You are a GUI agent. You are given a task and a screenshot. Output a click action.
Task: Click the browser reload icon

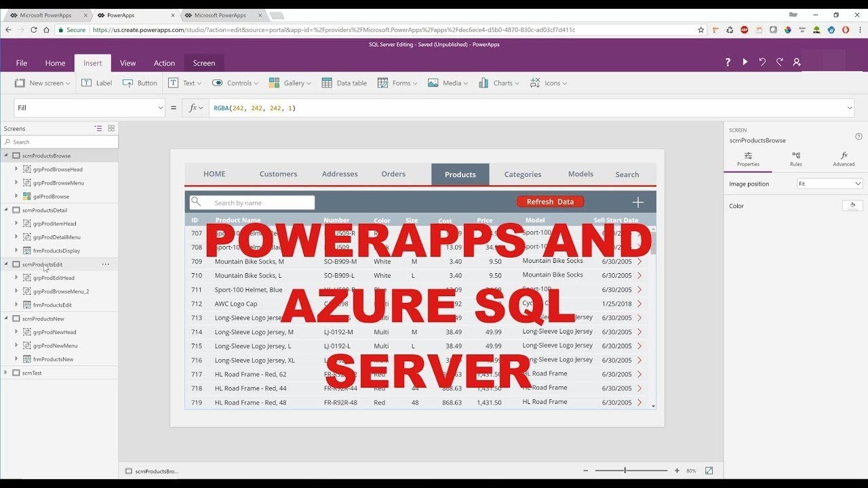(34, 30)
